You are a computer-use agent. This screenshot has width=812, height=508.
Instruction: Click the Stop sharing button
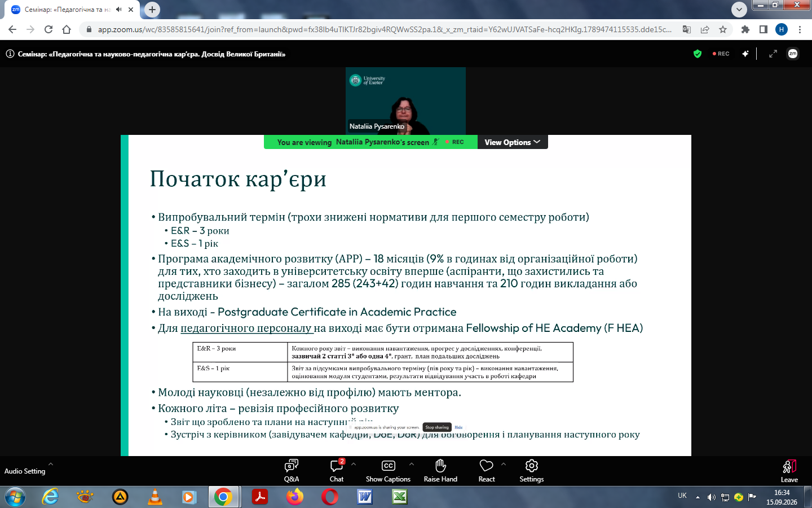437,427
